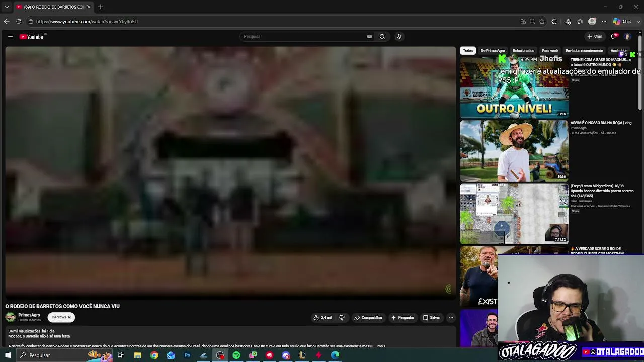Open the YouTube account avatar menu
644x362 pixels.
click(627, 36)
